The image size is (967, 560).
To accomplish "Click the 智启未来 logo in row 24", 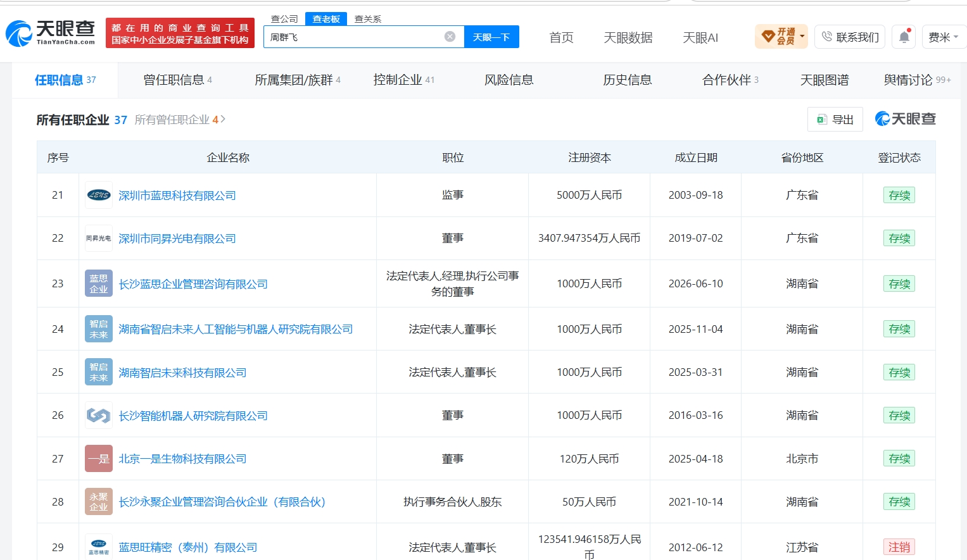I will point(99,329).
